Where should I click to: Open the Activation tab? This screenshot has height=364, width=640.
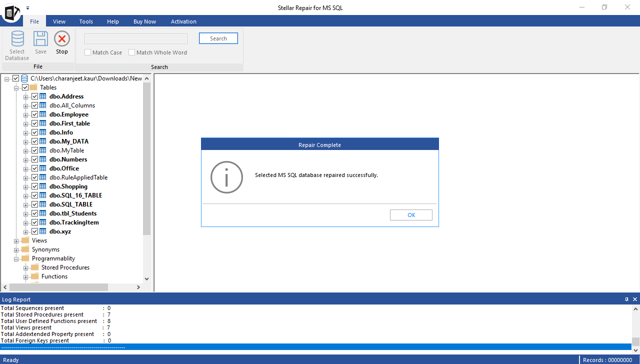click(183, 21)
